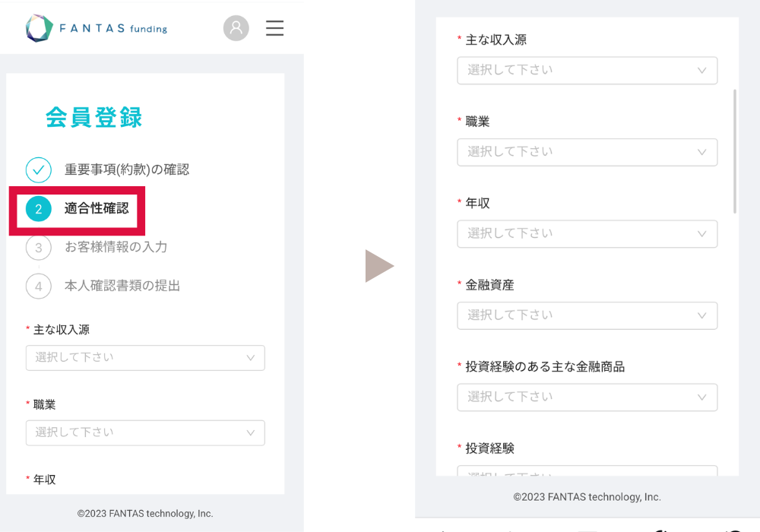This screenshot has width=760, height=532.
Task: Expand 金融資産 dropdown in right screen
Action: pyautogui.click(x=587, y=315)
